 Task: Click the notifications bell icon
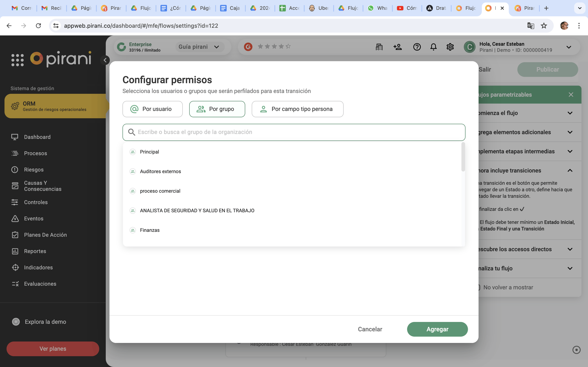click(x=433, y=46)
